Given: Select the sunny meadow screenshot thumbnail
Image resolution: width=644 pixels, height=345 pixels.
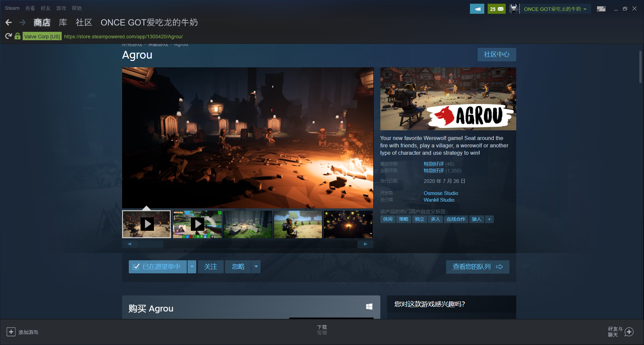Looking at the screenshot, I should pyautogui.click(x=298, y=224).
